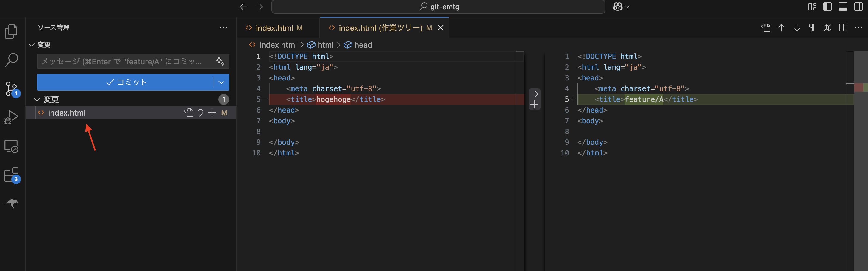Toggle collapse unchanged regions icon
The width and height of the screenshot is (868, 271).
pyautogui.click(x=828, y=28)
